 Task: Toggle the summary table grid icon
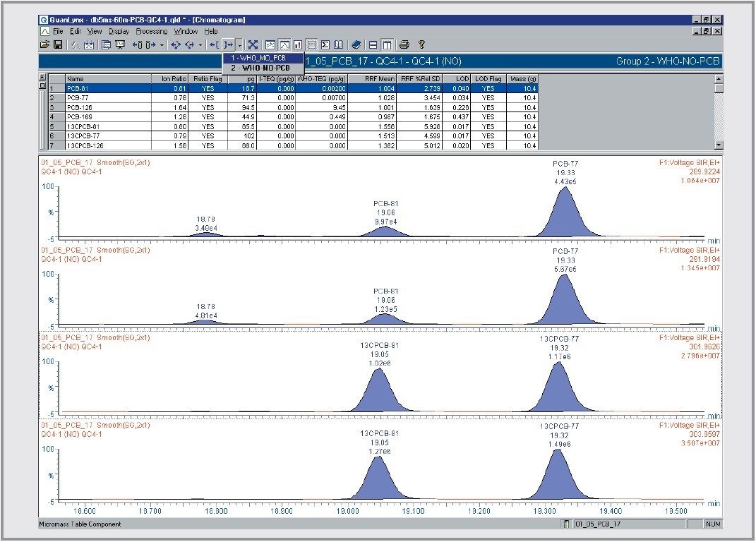click(x=312, y=45)
